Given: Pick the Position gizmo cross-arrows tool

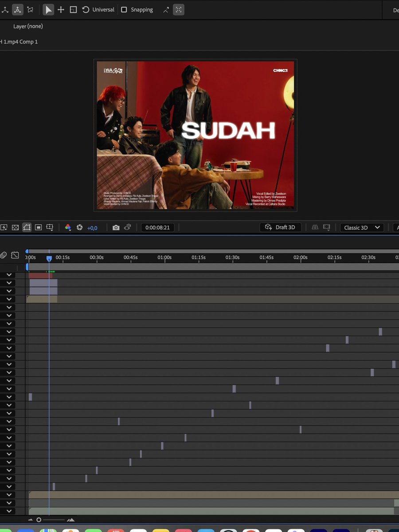Looking at the screenshot, I should pos(61,9).
